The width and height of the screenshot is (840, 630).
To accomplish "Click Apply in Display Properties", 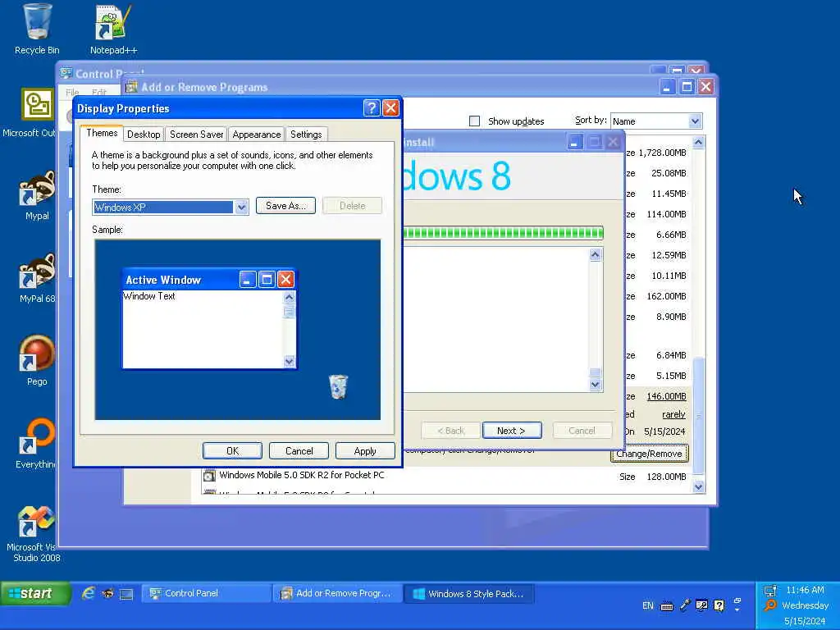I will pyautogui.click(x=365, y=451).
